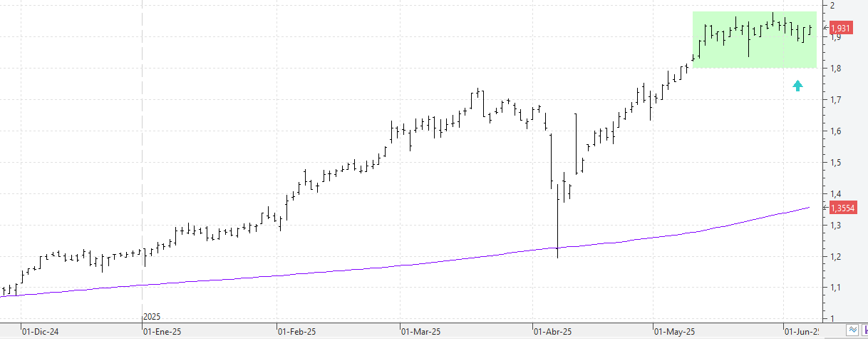Click the horizontal scrollbar below the time axis
Image resolution: width=868 pixels, height=339 pixels.
click(428, 337)
